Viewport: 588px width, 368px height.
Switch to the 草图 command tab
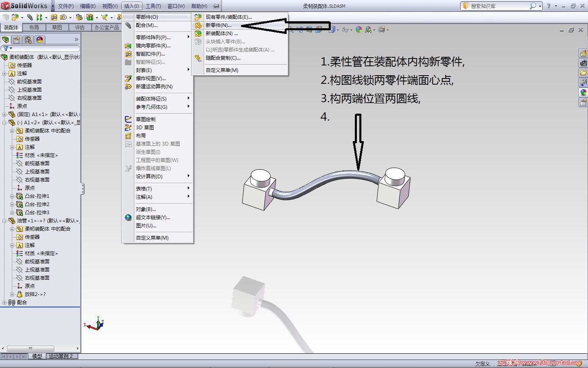point(57,27)
